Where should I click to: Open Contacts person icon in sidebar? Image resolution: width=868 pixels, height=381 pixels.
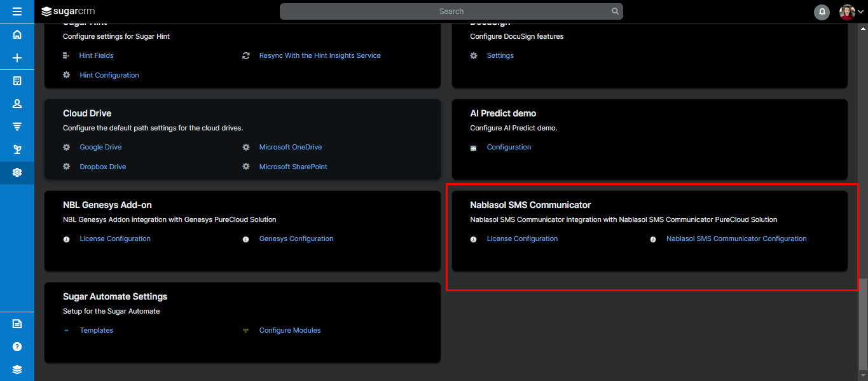(17, 104)
